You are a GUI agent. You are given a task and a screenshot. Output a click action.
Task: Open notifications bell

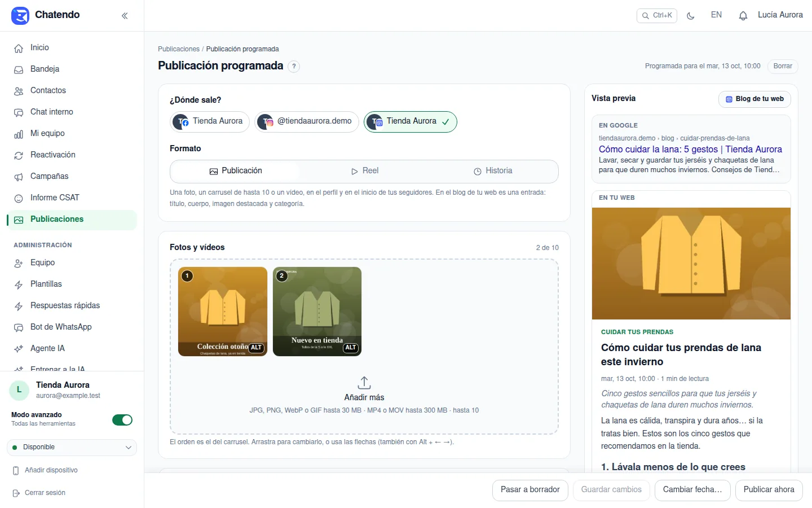click(743, 16)
